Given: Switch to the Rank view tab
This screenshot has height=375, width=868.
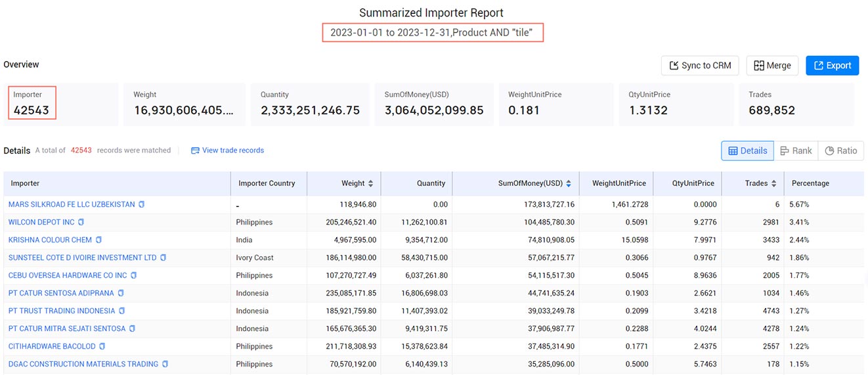Looking at the screenshot, I should (796, 150).
